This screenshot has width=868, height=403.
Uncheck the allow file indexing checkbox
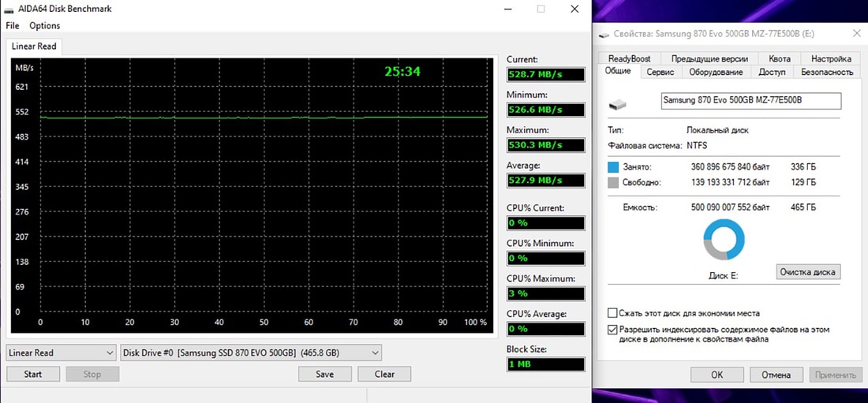pyautogui.click(x=613, y=330)
